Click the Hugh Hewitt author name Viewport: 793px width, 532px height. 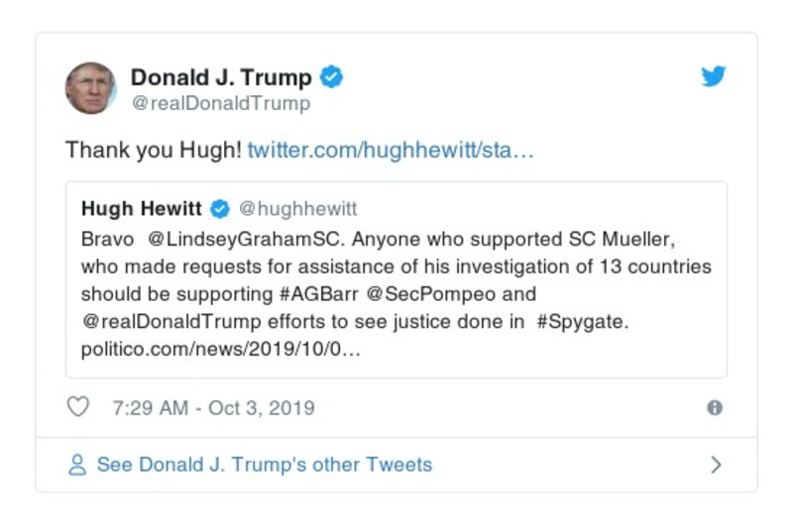pos(142,209)
